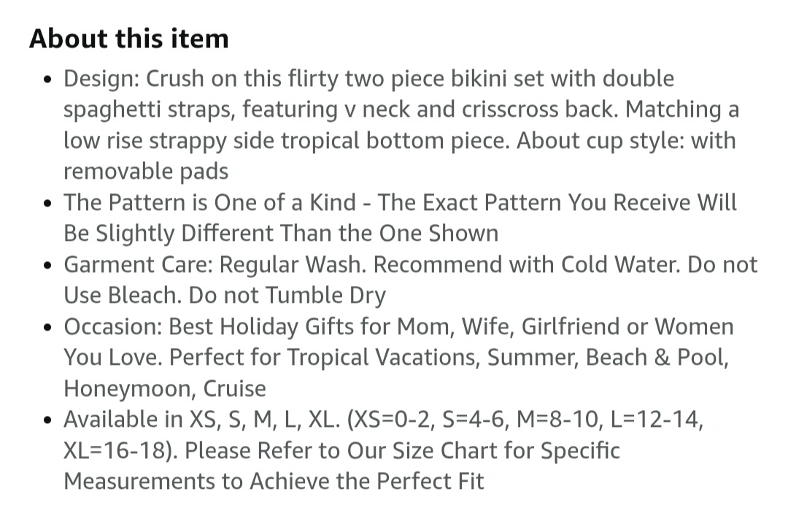
Task: Click 'Measurements to Achieve the Perfect Fit' line
Action: (x=274, y=482)
